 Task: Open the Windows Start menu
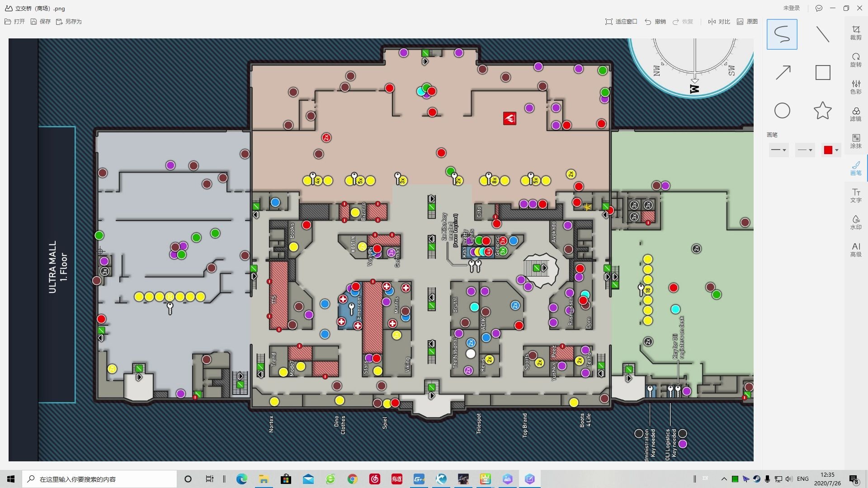(x=11, y=479)
